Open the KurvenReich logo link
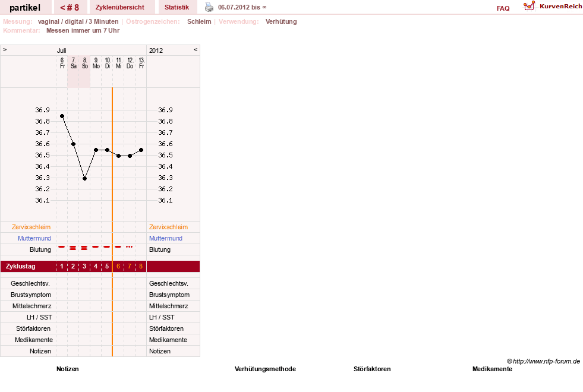This screenshot has height=392, width=583. 553,6
